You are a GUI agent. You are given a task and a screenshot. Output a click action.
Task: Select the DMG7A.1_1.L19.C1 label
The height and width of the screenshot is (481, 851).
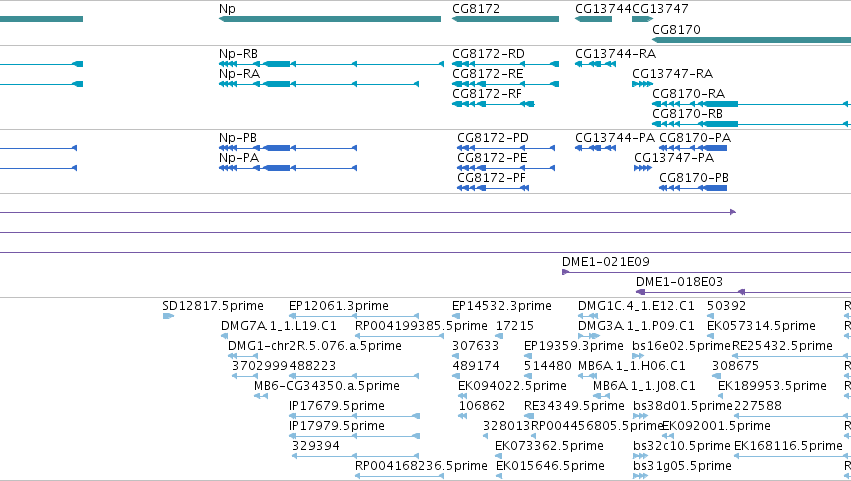coord(279,326)
